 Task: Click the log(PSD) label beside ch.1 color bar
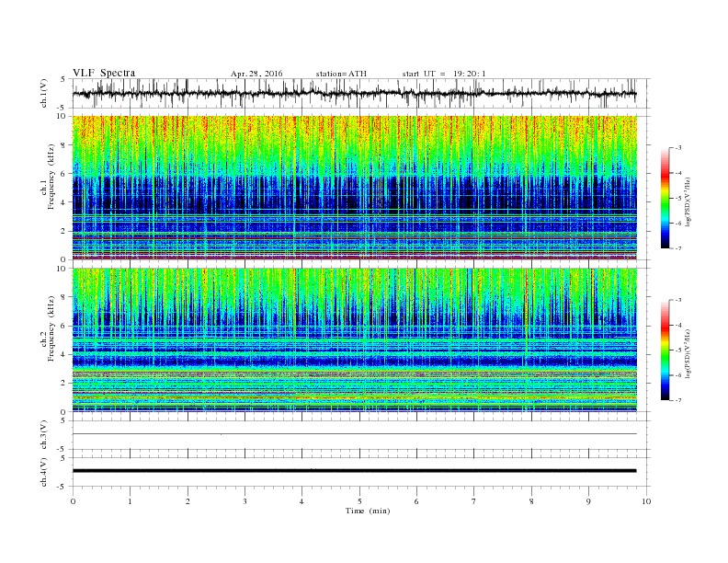point(688,202)
